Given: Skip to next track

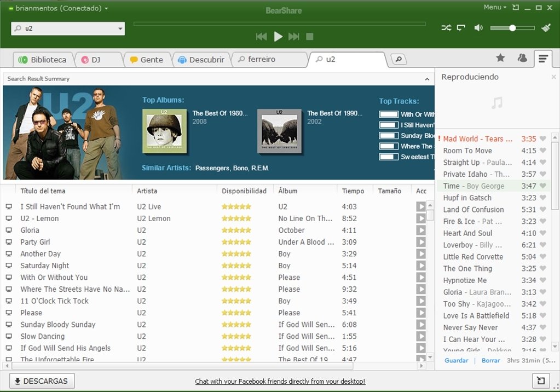Looking at the screenshot, I should click(x=294, y=37).
